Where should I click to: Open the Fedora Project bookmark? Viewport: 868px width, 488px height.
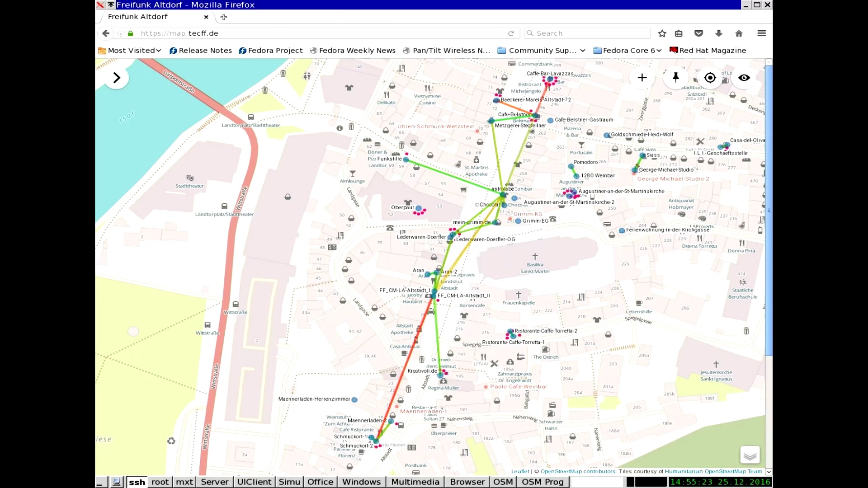271,51
